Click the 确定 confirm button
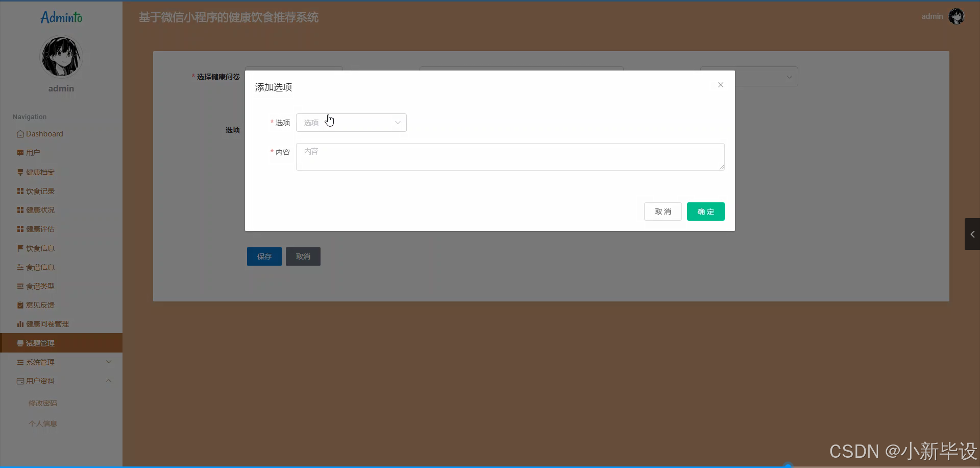 click(706, 211)
